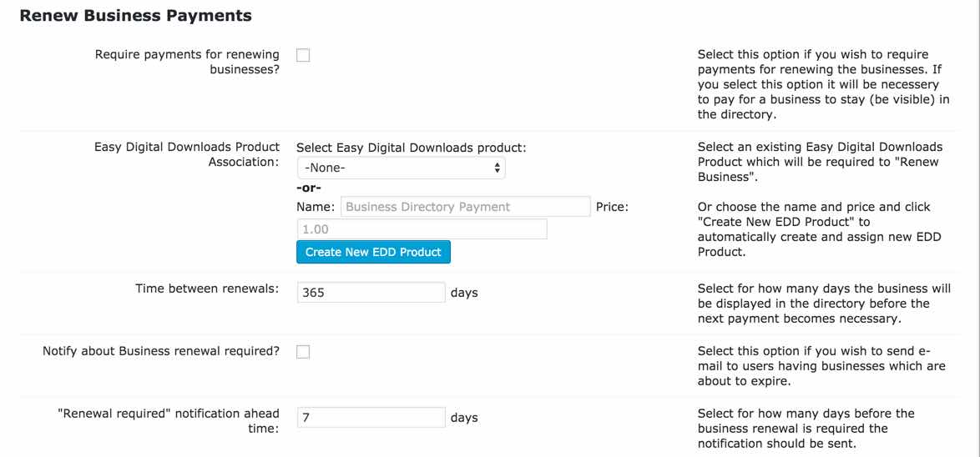This screenshot has height=457, width=980.
Task: Click the 'Time between renewals:' label
Action: (207, 289)
